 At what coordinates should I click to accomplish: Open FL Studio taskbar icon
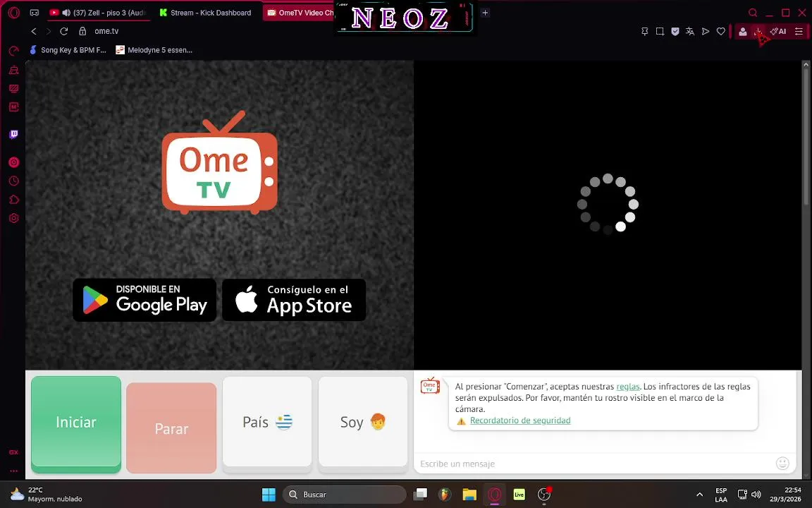tap(445, 495)
